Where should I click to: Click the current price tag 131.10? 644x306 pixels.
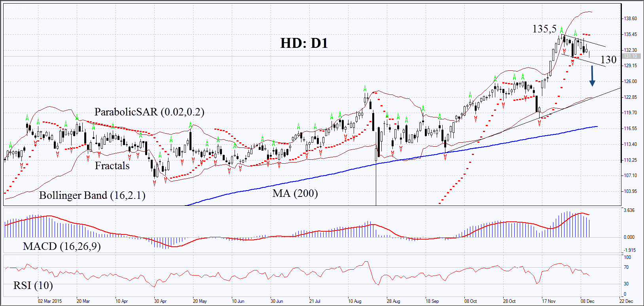coord(631,56)
